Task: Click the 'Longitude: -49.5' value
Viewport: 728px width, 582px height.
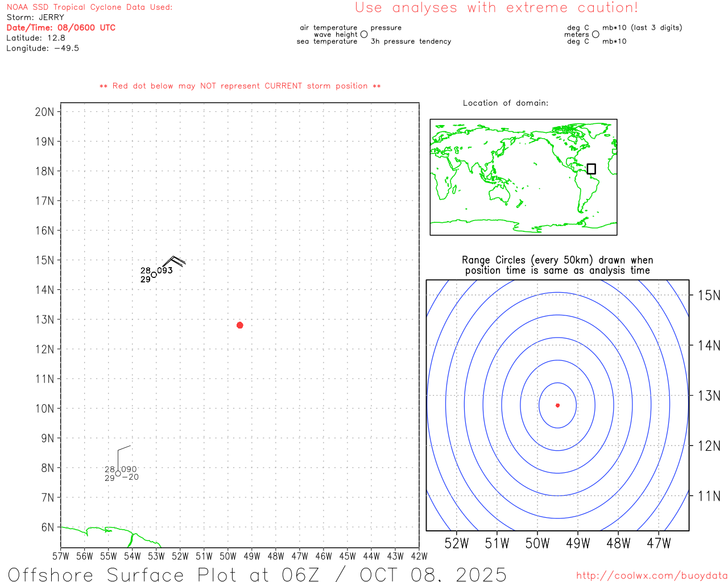Action: (43, 48)
